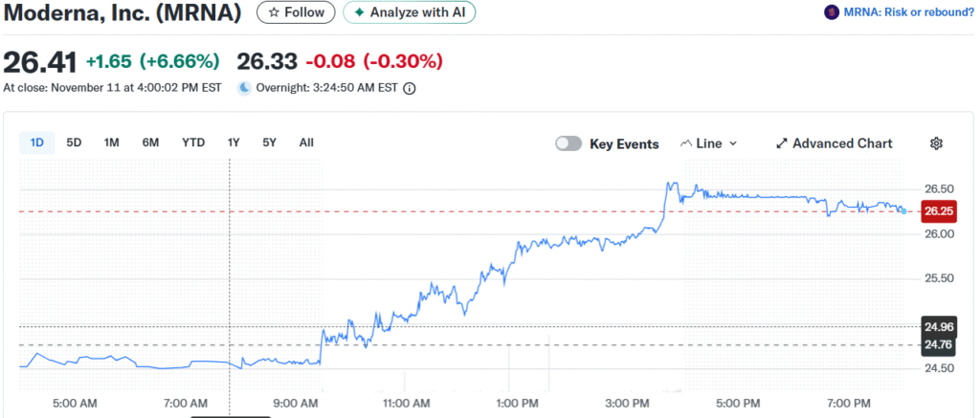Open chart settings gear icon
This screenshot has width=980, height=418.
coord(936,143)
